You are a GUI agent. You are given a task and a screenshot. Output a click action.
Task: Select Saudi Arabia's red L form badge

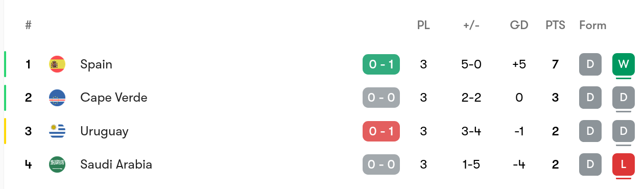pos(624,164)
